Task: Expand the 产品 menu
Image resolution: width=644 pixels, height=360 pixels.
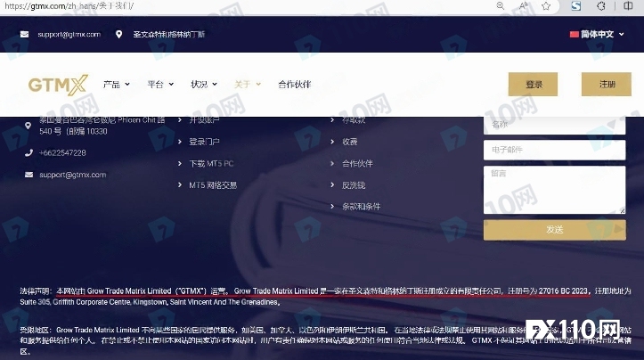Action: [x=116, y=85]
